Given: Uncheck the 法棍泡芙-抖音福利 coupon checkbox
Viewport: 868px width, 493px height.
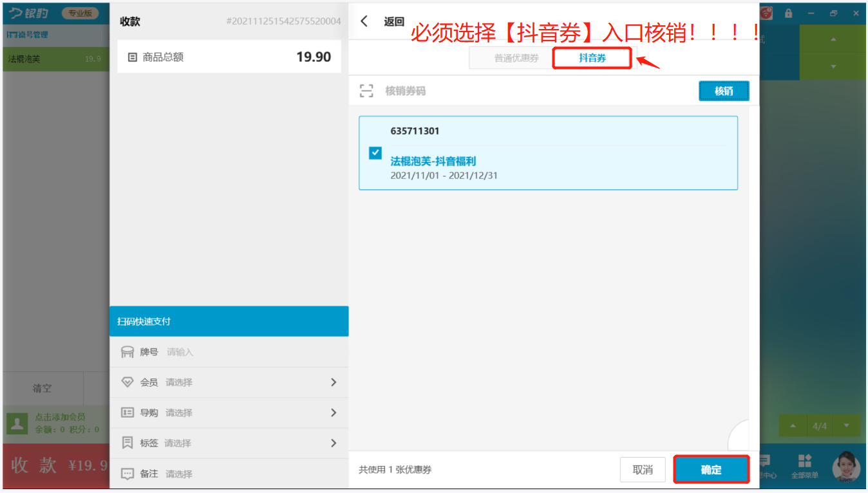Looking at the screenshot, I should (x=375, y=153).
